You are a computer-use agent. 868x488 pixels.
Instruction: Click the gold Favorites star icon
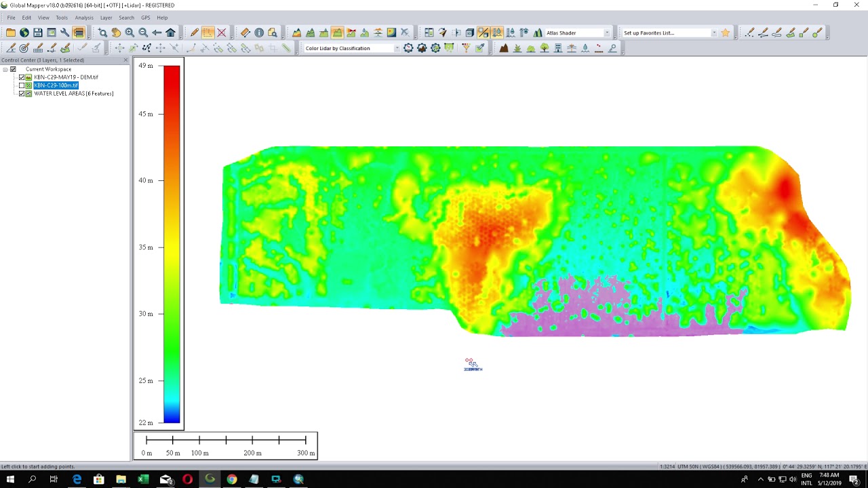tap(726, 33)
